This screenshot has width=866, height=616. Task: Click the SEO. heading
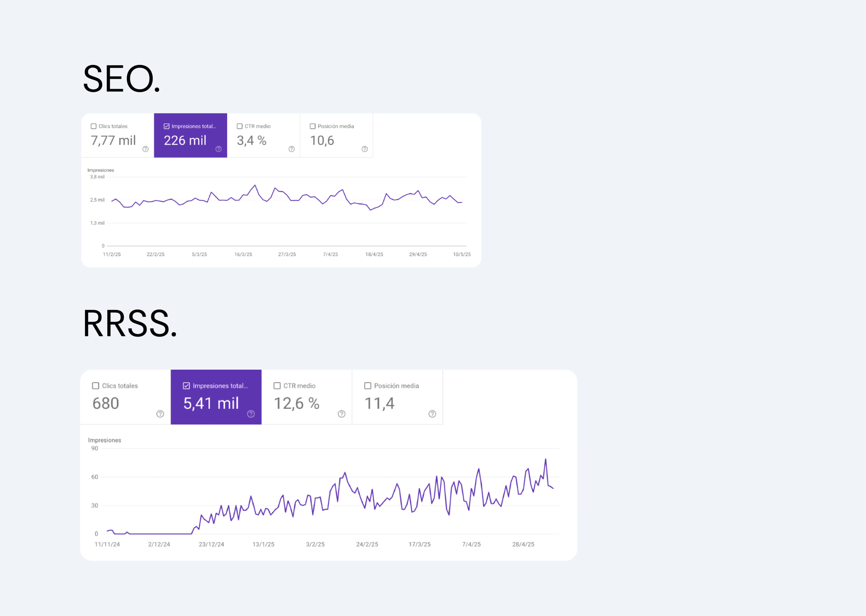(121, 79)
